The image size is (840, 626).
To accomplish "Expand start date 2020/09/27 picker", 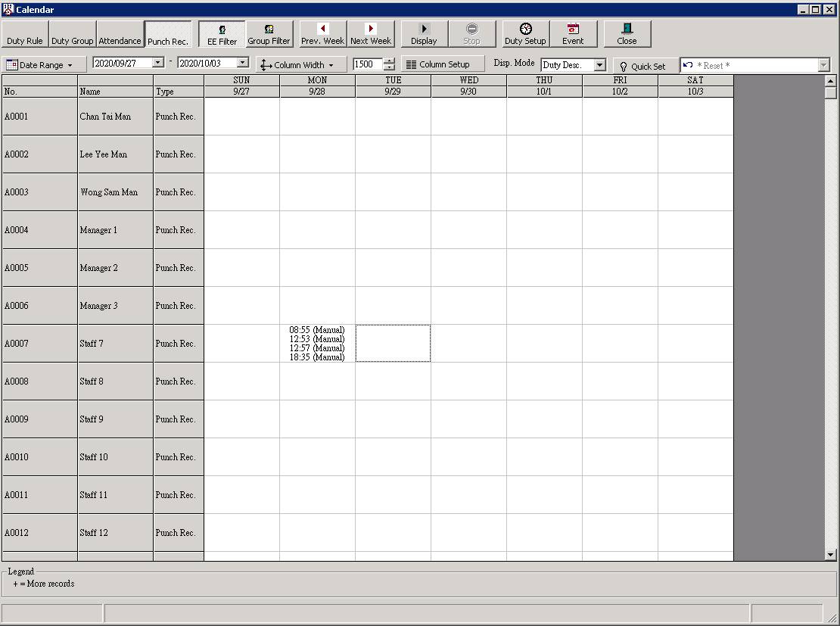I will tap(158, 63).
